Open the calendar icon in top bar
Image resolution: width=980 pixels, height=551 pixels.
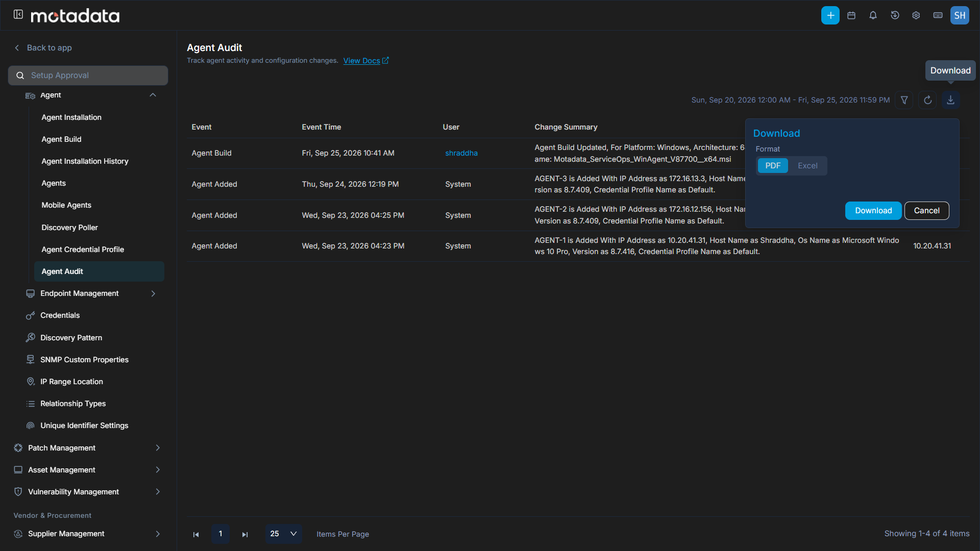[x=851, y=15]
